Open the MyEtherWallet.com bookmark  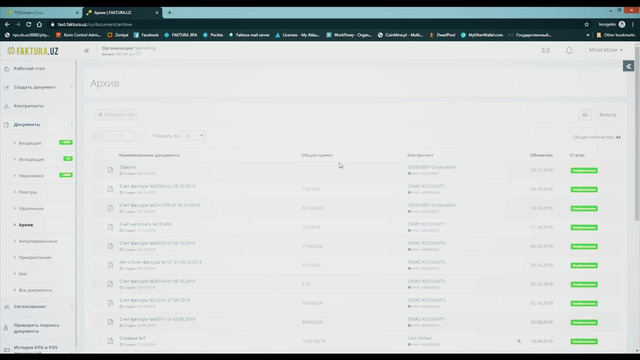point(482,35)
